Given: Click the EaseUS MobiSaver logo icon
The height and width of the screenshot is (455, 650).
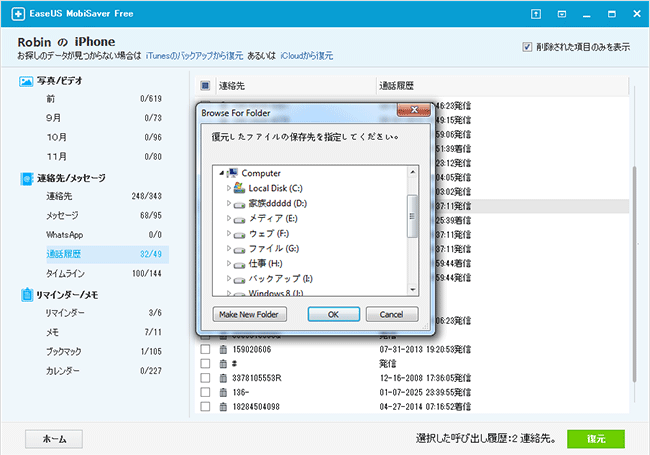Looking at the screenshot, I should [x=18, y=14].
